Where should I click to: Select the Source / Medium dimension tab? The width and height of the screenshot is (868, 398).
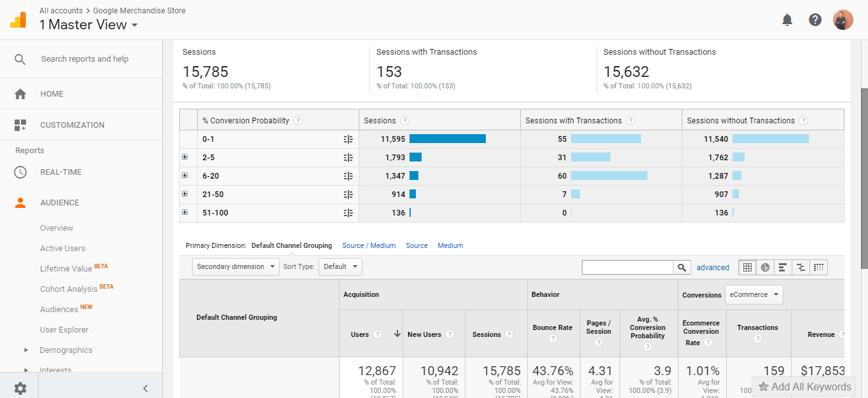click(369, 245)
